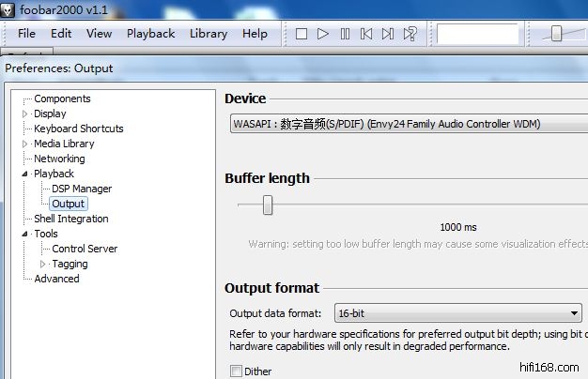Image resolution: width=588 pixels, height=379 pixels.
Task: Expand the Tagging tree node
Action: coord(43,264)
